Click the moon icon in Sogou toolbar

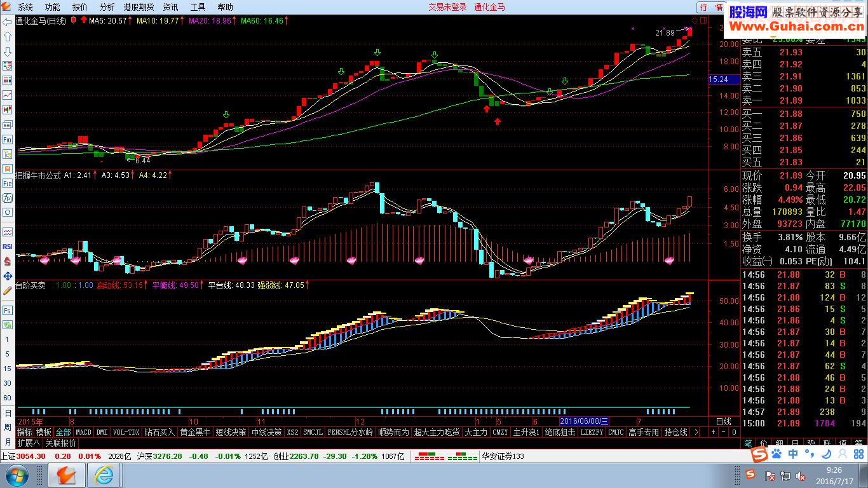[826, 454]
